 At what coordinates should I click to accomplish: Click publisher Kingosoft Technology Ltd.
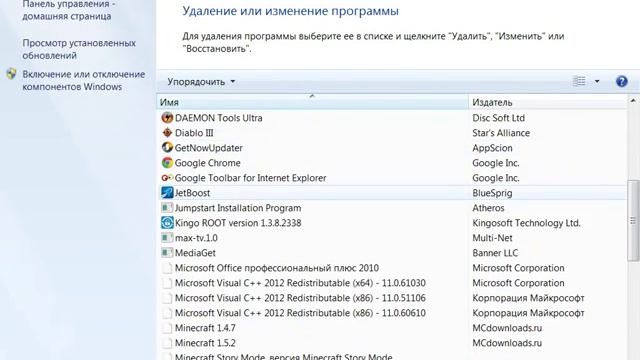(x=526, y=223)
